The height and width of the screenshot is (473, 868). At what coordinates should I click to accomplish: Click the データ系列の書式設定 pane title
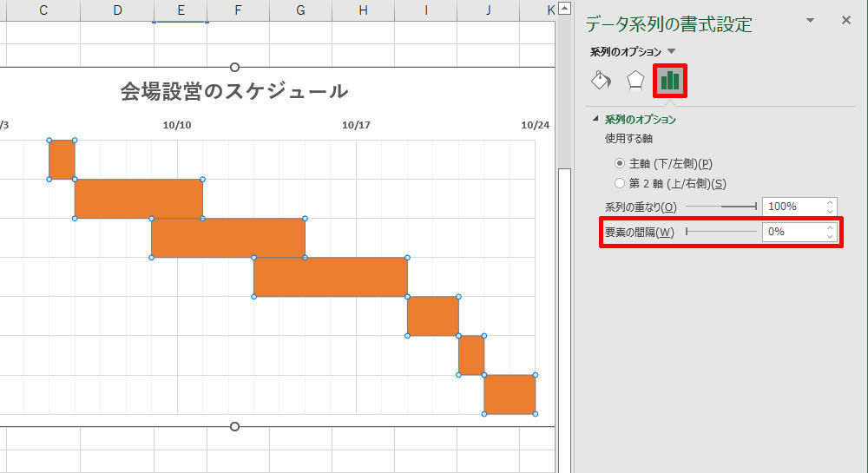(x=668, y=24)
